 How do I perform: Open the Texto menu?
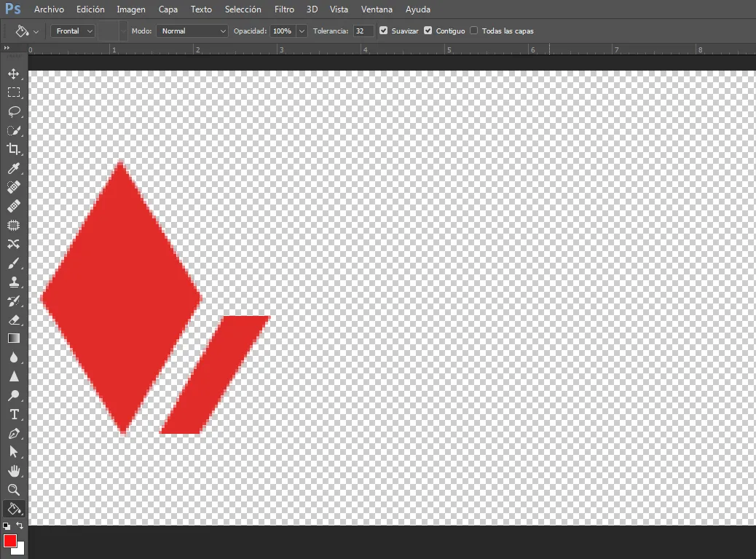(201, 9)
